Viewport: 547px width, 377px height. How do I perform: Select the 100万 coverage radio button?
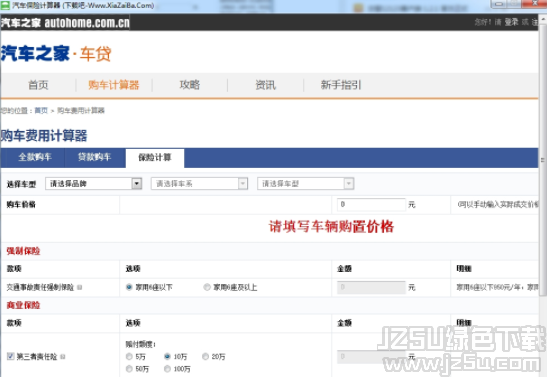[x=167, y=369]
